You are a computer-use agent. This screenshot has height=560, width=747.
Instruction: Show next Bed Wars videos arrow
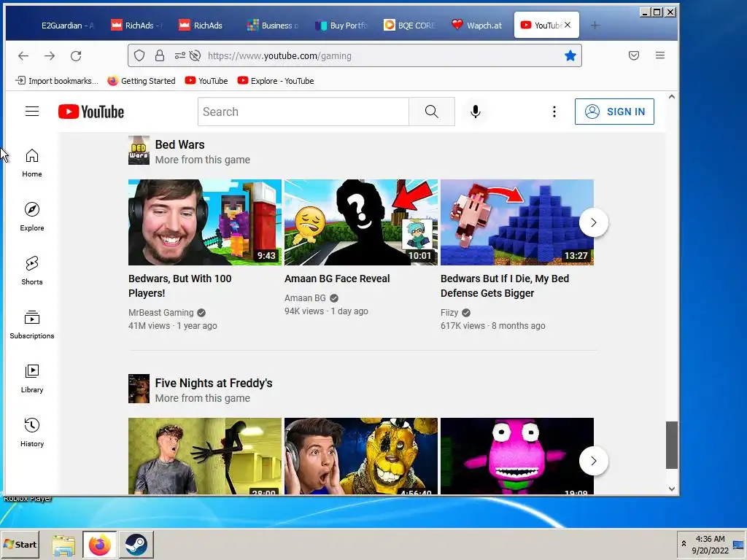594,222
